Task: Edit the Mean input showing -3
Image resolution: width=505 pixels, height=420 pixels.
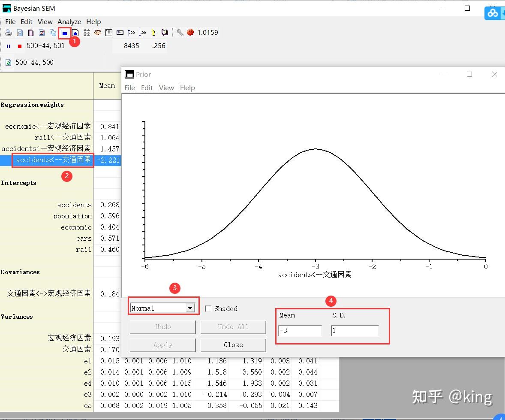Action: pos(300,330)
